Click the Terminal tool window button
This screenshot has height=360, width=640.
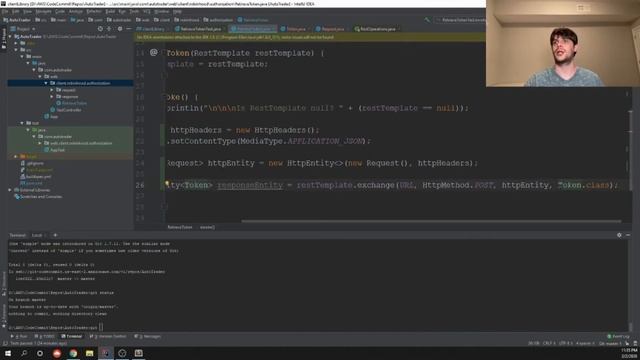(71, 336)
